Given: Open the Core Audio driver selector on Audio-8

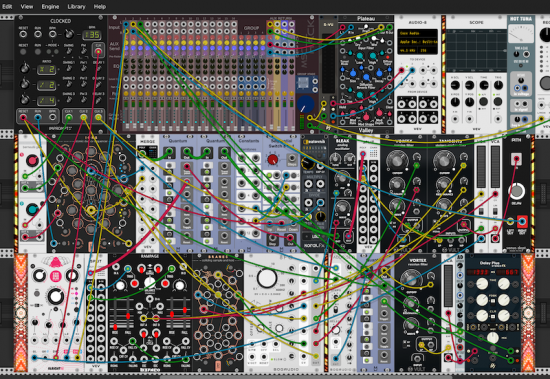Looking at the screenshot, I should click(418, 34).
